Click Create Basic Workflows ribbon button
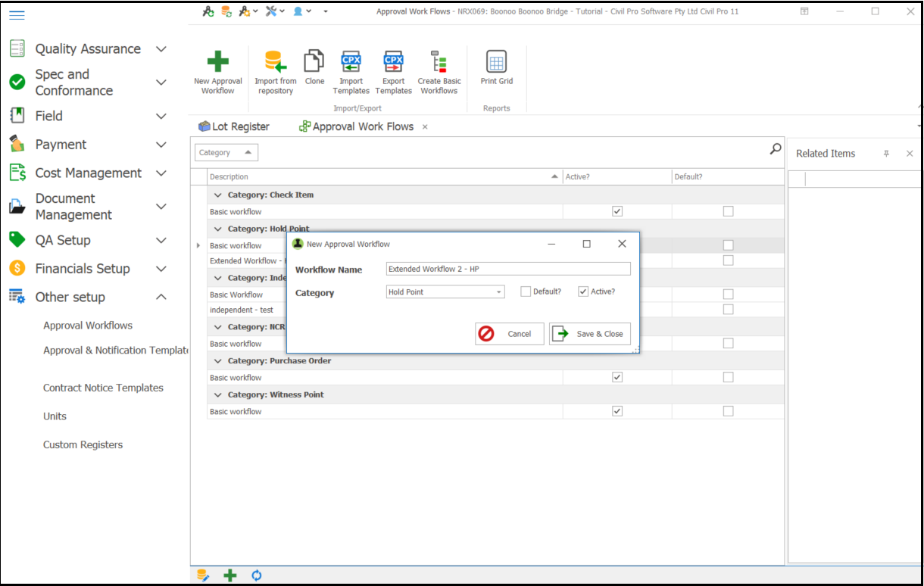Viewport: 924px width, 586px height. click(439, 73)
